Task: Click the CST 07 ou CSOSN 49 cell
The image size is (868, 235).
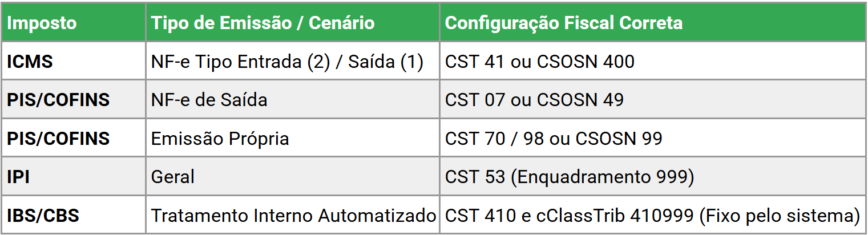Action: click(534, 100)
